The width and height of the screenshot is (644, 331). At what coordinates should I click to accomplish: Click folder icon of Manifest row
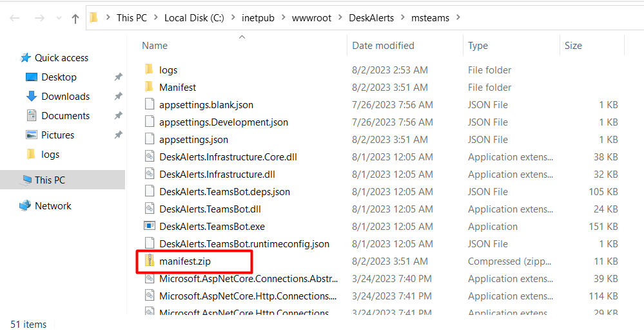150,87
